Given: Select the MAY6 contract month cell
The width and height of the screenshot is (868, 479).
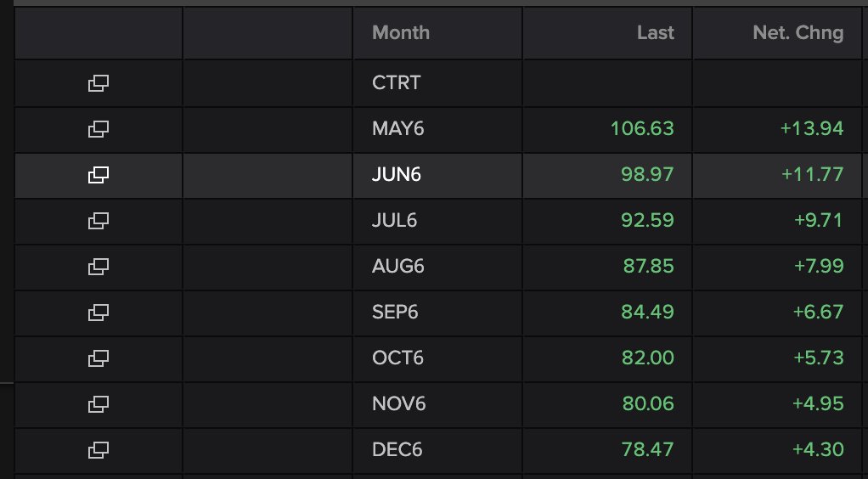Looking at the screenshot, I should click(398, 128).
